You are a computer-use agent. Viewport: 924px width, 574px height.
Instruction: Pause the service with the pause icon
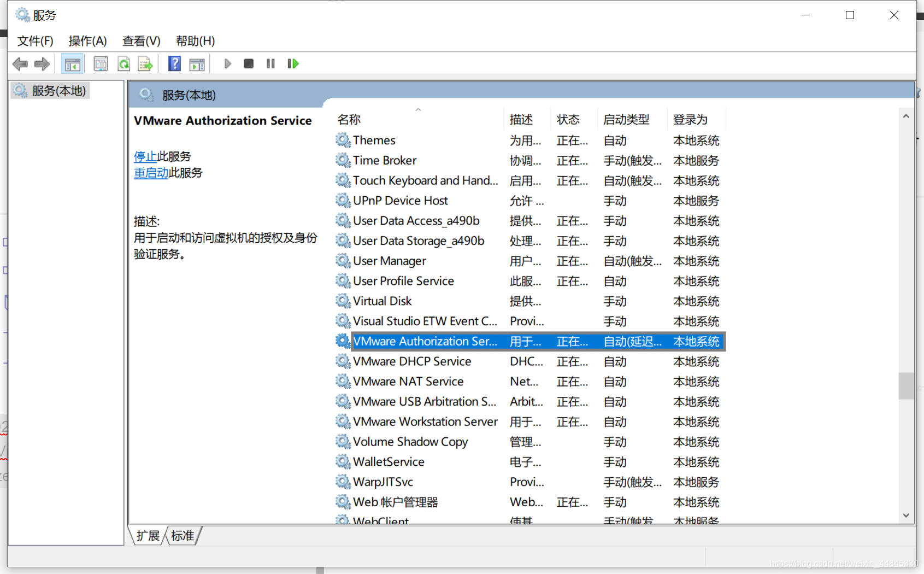(270, 64)
